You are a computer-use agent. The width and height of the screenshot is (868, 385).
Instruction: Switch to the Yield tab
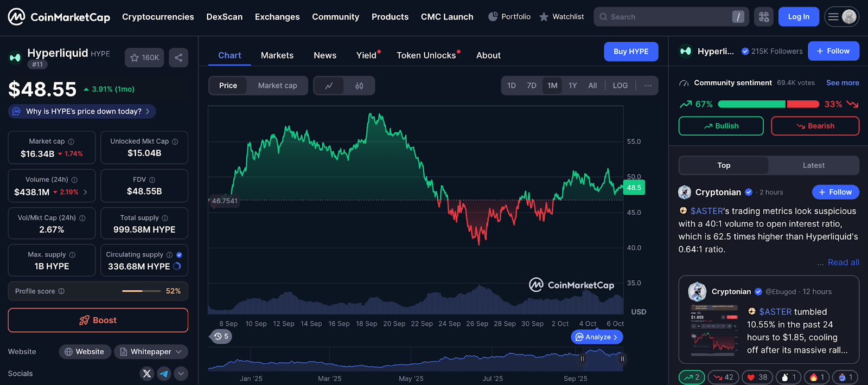tap(367, 55)
